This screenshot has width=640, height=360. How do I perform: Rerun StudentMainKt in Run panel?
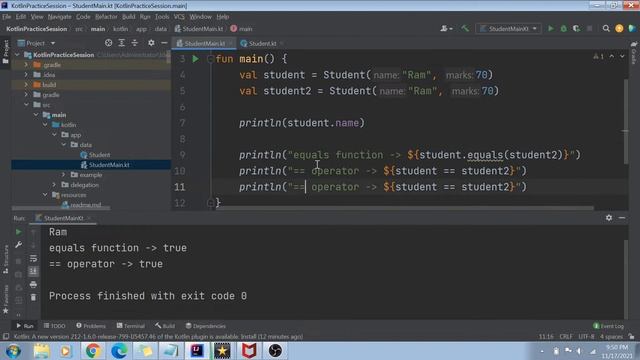[18, 232]
